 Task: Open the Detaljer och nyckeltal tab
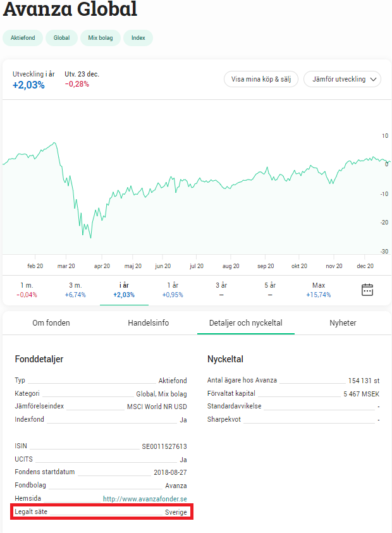pos(246,323)
